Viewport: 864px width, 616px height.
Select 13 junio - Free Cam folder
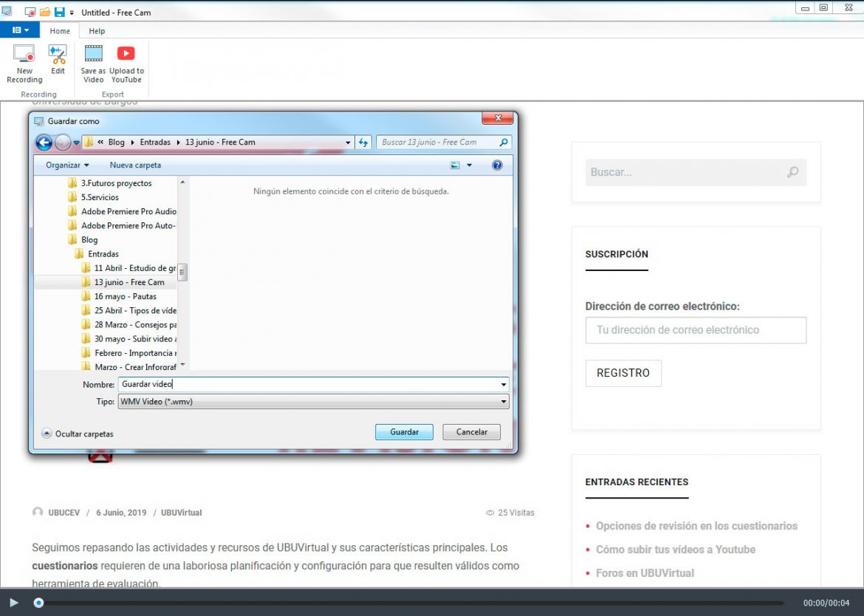click(x=123, y=282)
